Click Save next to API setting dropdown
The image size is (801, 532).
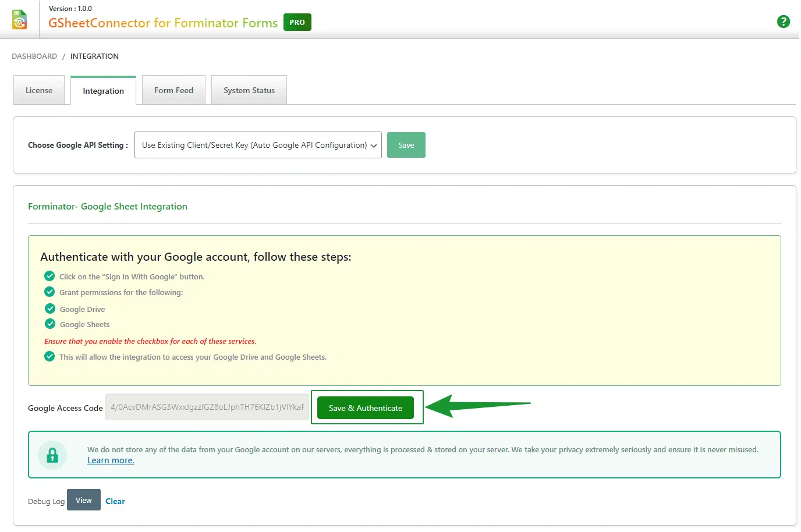(x=406, y=145)
